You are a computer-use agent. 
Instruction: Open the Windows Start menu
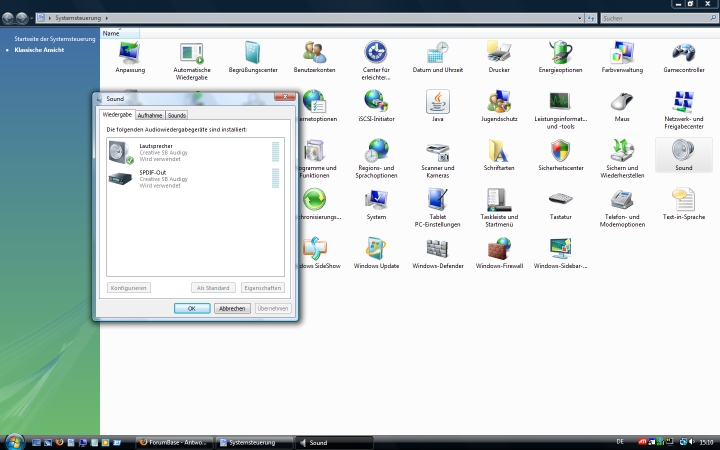coord(14,442)
